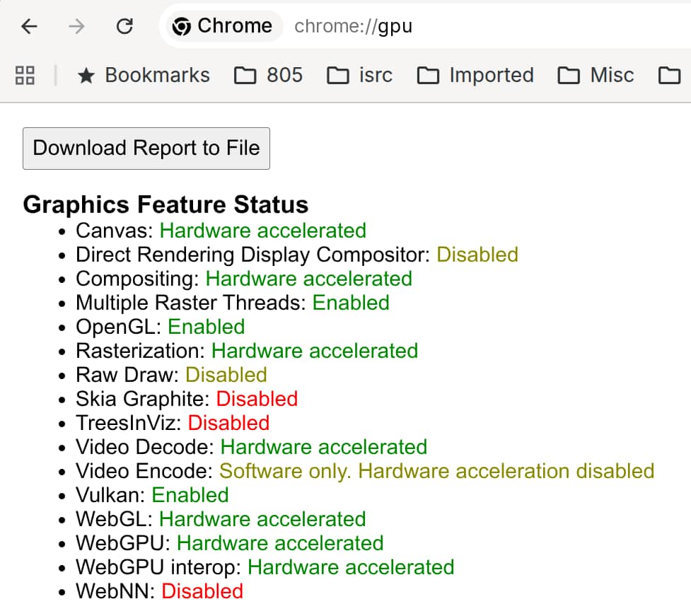691x616 pixels.
Task: Click Download Report to File button
Action: (146, 149)
